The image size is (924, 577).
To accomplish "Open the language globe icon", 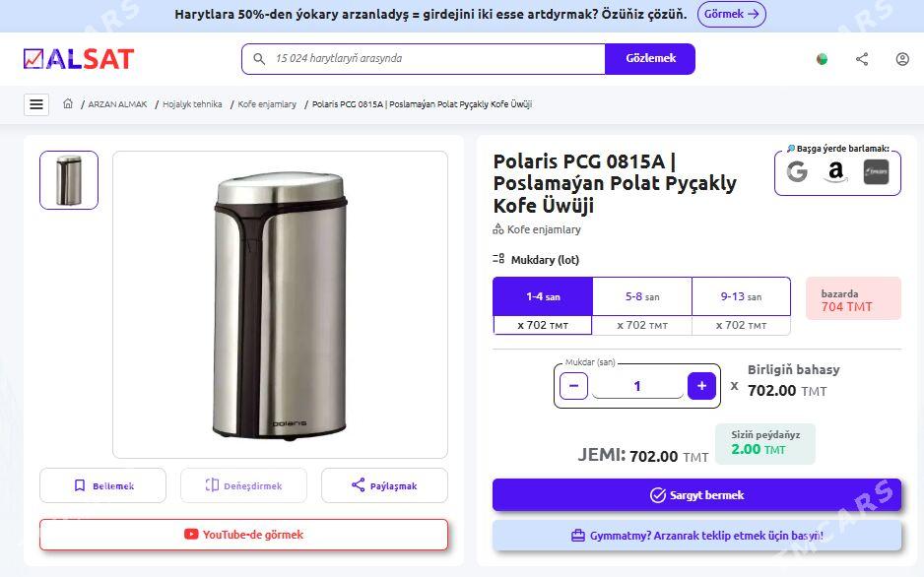I will [823, 59].
